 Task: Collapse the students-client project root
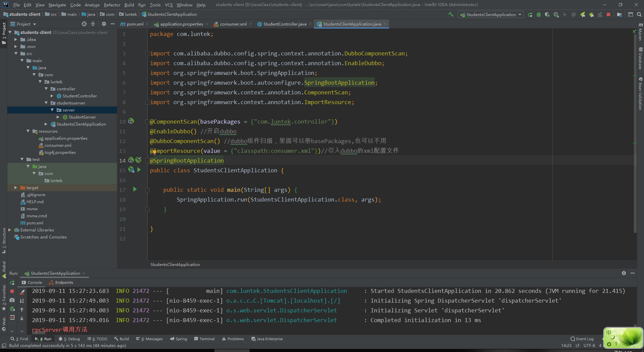[x=10, y=32]
